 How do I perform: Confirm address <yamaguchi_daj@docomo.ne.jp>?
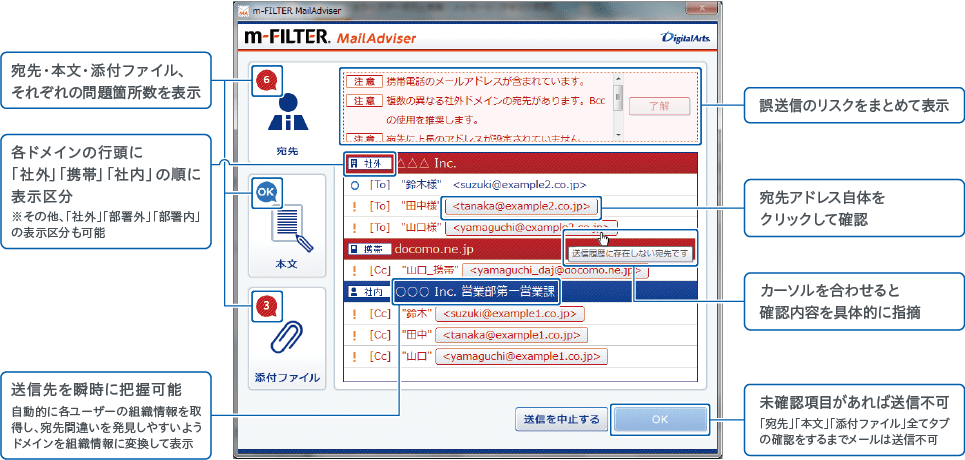tap(555, 270)
